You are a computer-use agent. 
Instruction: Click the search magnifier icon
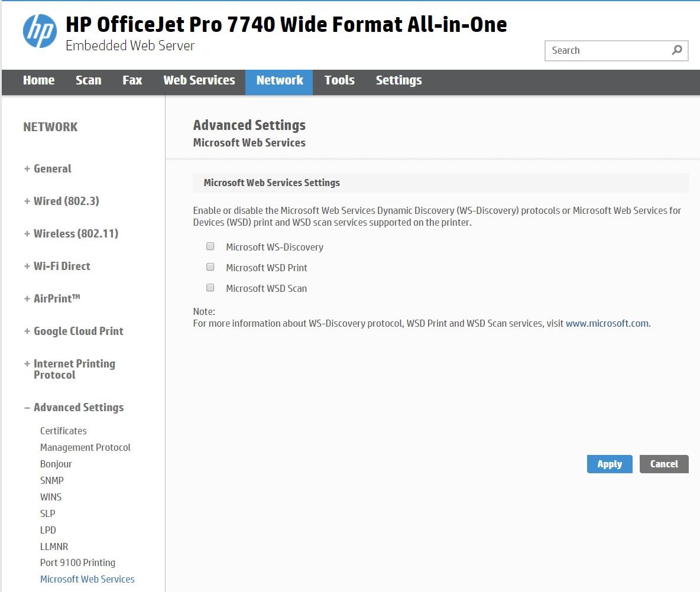click(677, 50)
